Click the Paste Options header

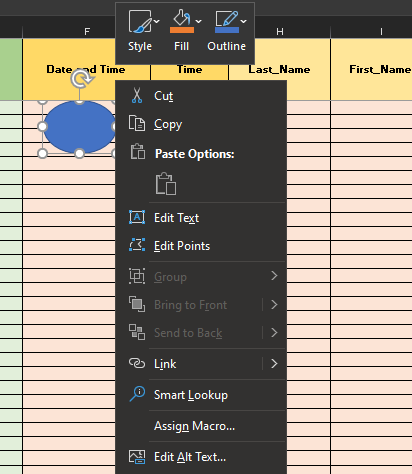pos(195,154)
